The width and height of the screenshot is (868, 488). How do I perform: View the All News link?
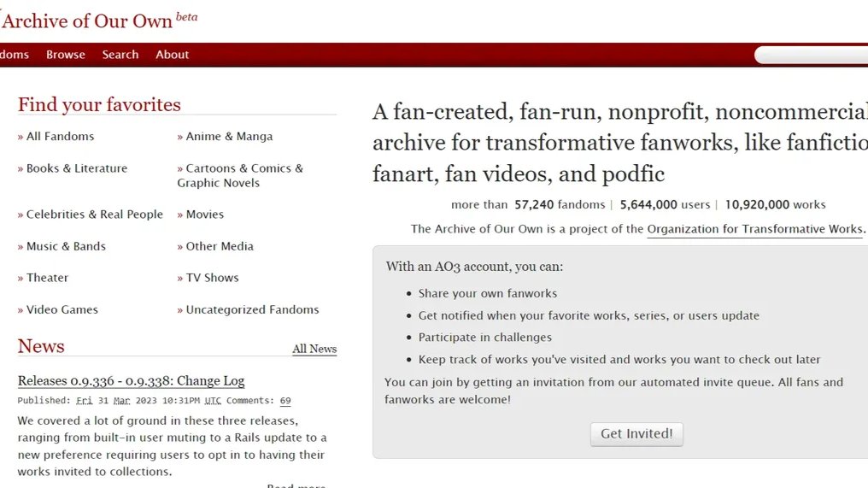click(314, 349)
